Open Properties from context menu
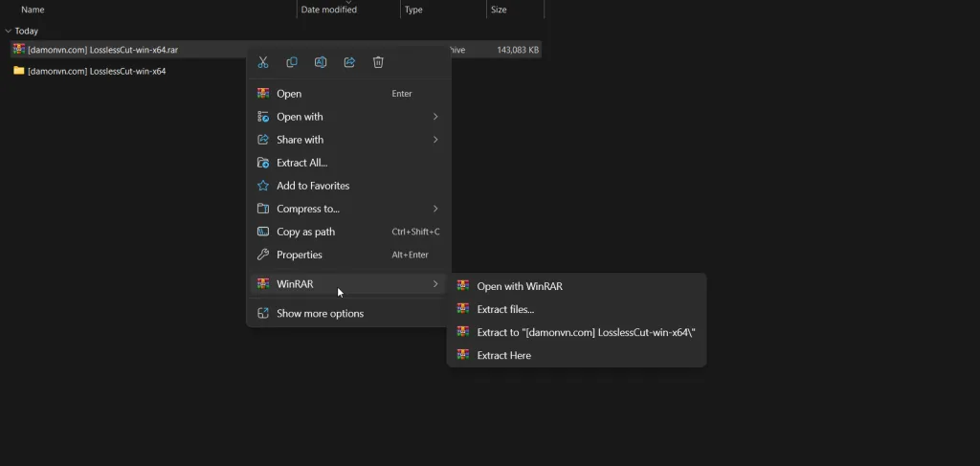 coord(299,255)
